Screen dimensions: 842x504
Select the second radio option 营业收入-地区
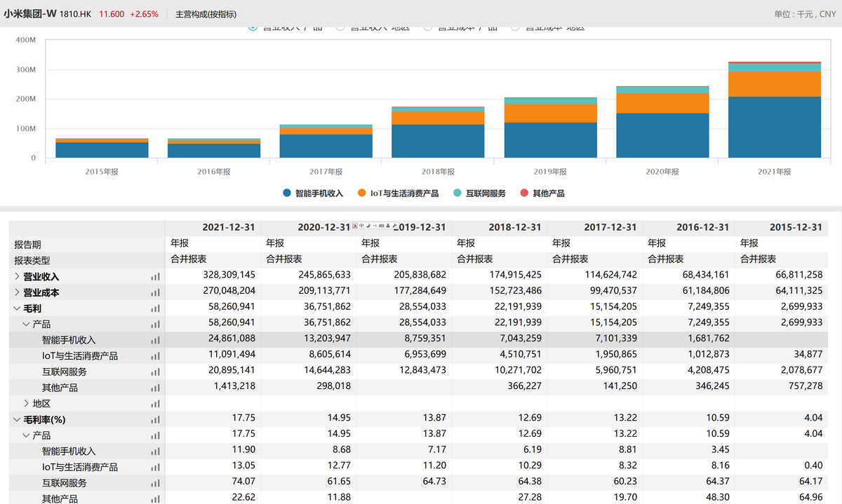tap(340, 27)
